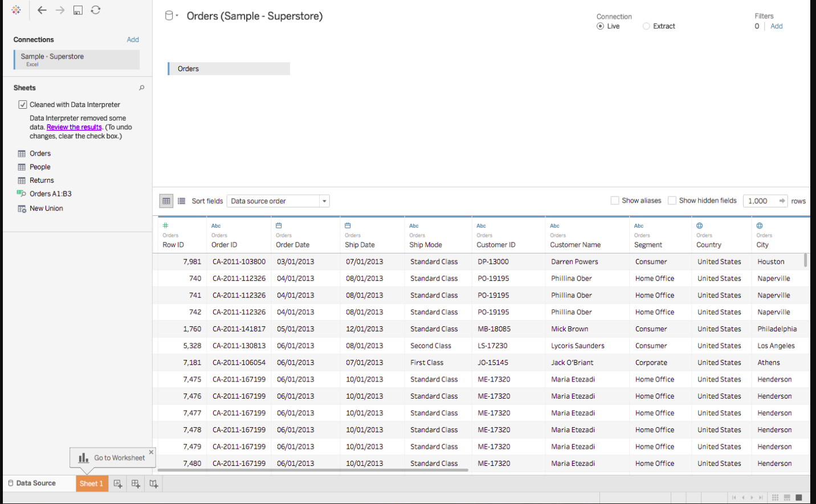816x504 pixels.
Task: Click the vertical scrollbar of data grid
Action: click(x=805, y=260)
